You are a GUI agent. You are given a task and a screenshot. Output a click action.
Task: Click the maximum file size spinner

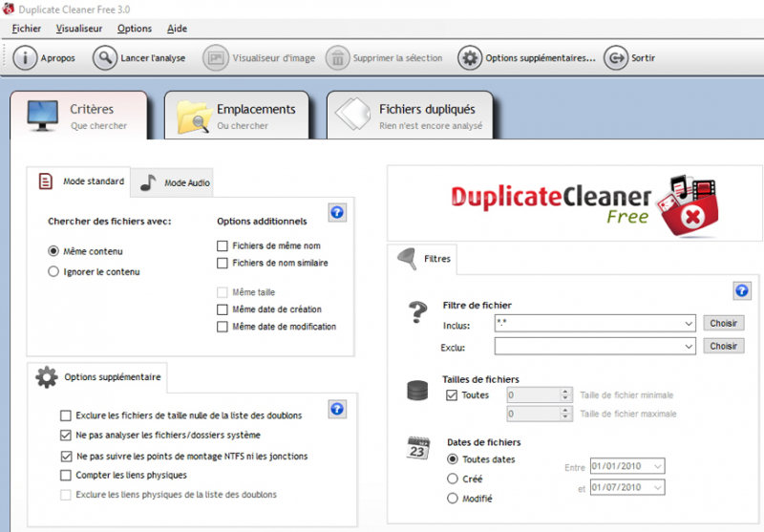565,414
